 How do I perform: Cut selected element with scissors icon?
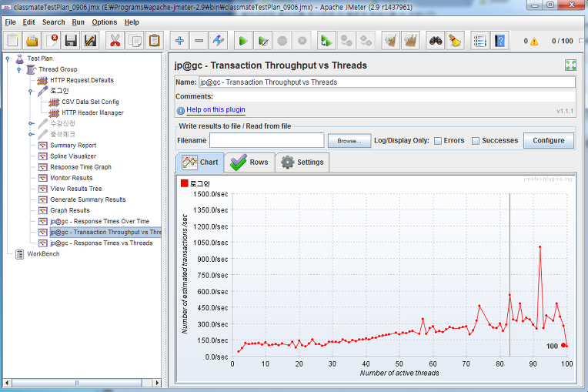coord(115,41)
